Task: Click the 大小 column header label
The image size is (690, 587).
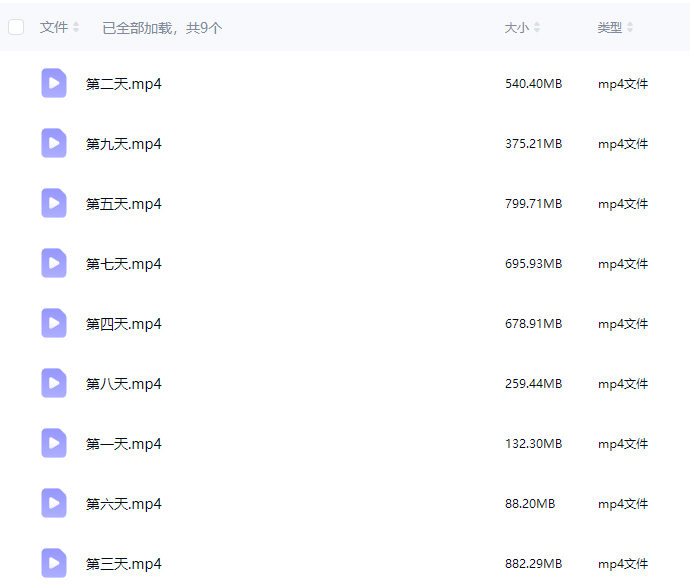Action: [516, 28]
